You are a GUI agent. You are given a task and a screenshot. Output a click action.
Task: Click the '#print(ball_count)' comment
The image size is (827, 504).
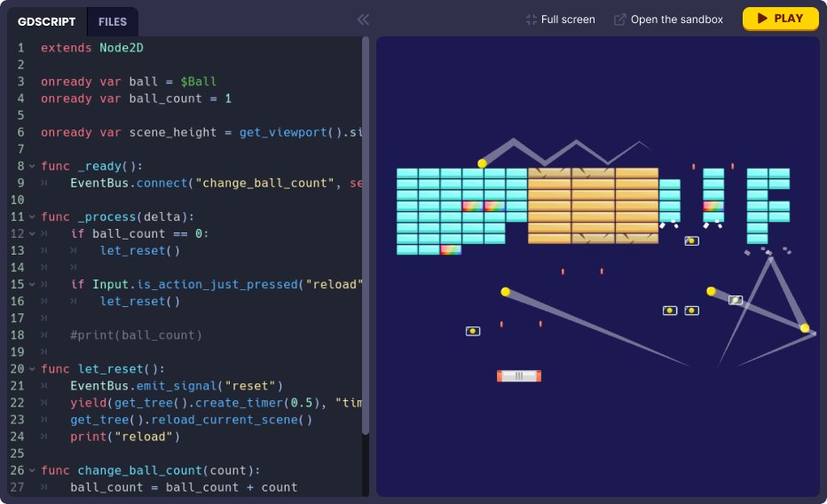pos(136,335)
